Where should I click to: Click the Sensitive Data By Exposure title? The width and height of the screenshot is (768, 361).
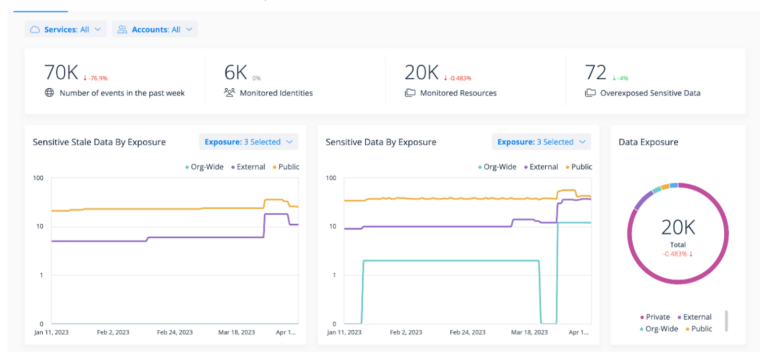[x=381, y=142]
